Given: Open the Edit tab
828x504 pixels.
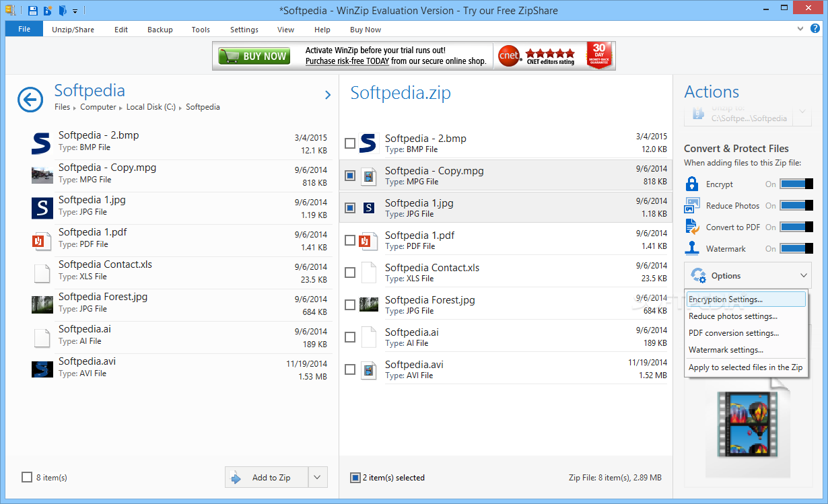Looking at the screenshot, I should (121, 30).
